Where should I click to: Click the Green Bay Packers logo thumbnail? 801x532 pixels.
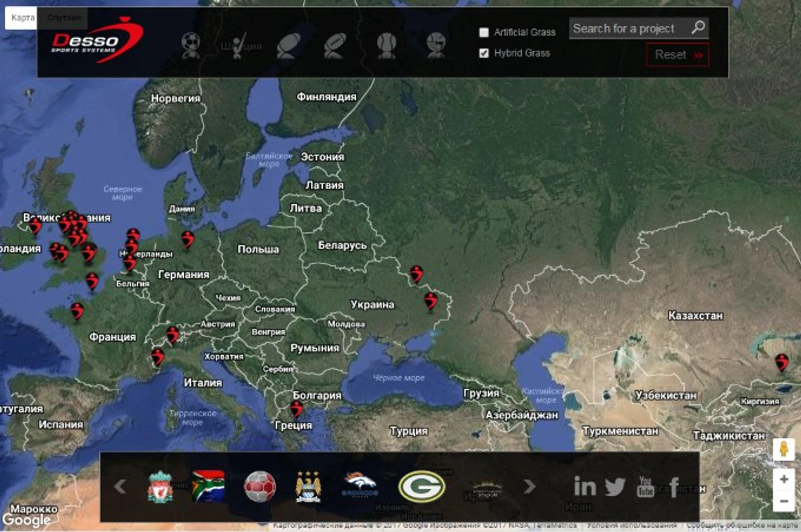tap(421, 486)
